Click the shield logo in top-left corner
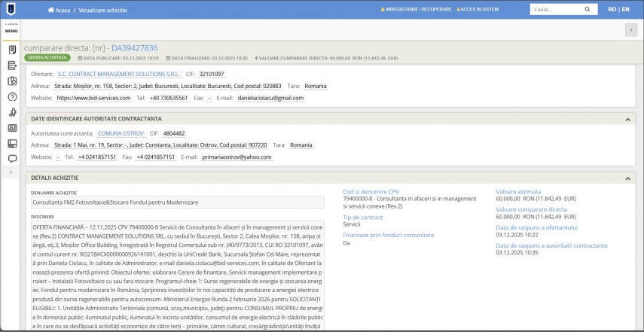This screenshot has width=644, height=332. 11,9
